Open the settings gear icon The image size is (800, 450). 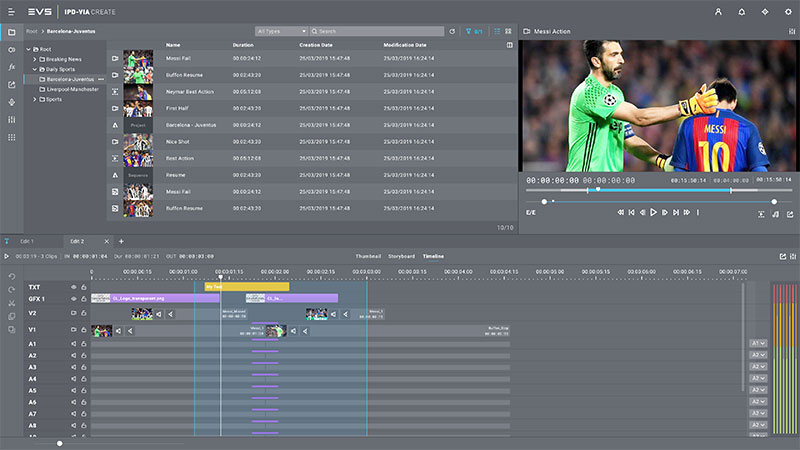(788, 11)
